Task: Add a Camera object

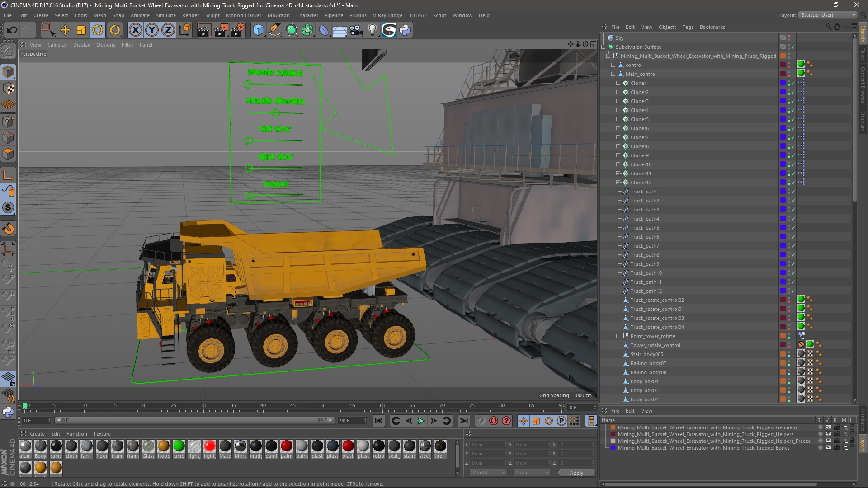Action: coord(356,30)
